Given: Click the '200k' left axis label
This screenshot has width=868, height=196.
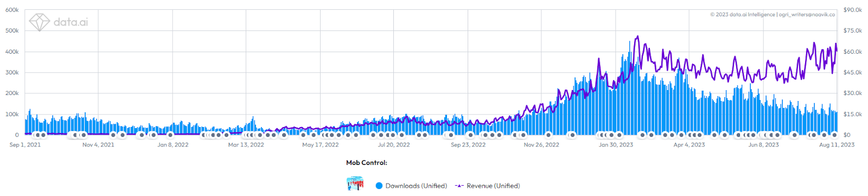Looking at the screenshot, I should (x=12, y=93).
